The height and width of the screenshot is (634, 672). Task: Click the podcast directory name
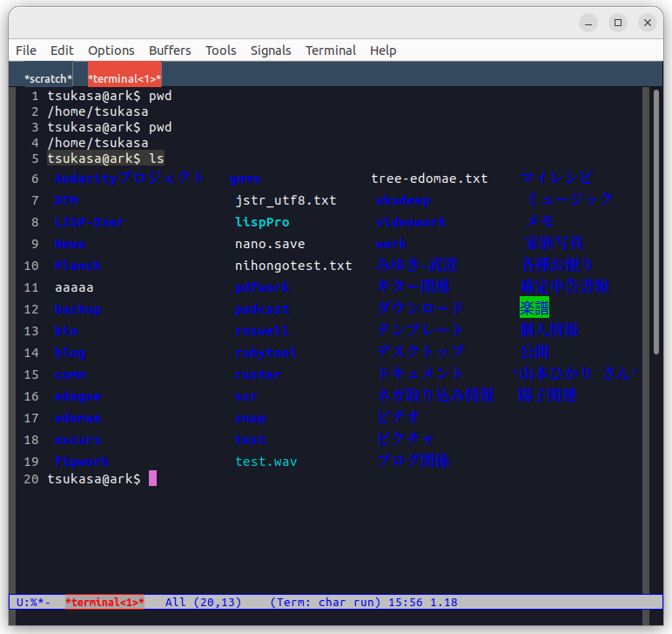[x=262, y=309]
